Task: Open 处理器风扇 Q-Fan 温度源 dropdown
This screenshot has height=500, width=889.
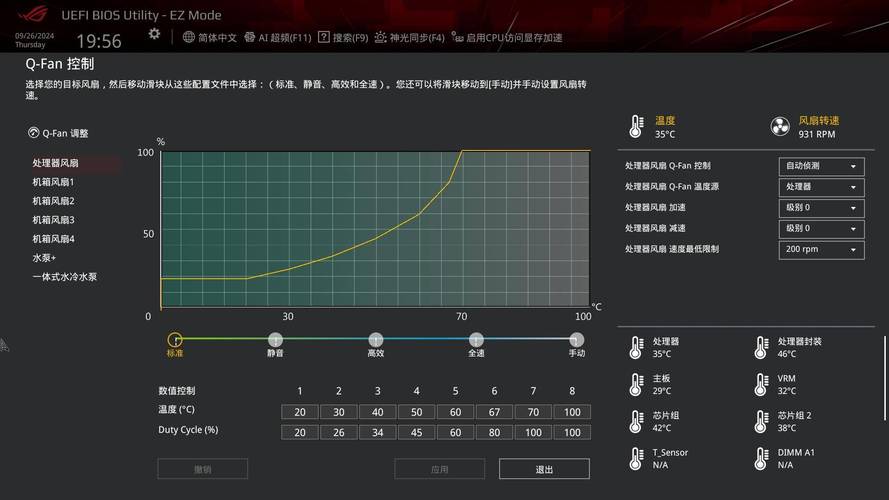Action: pos(822,187)
